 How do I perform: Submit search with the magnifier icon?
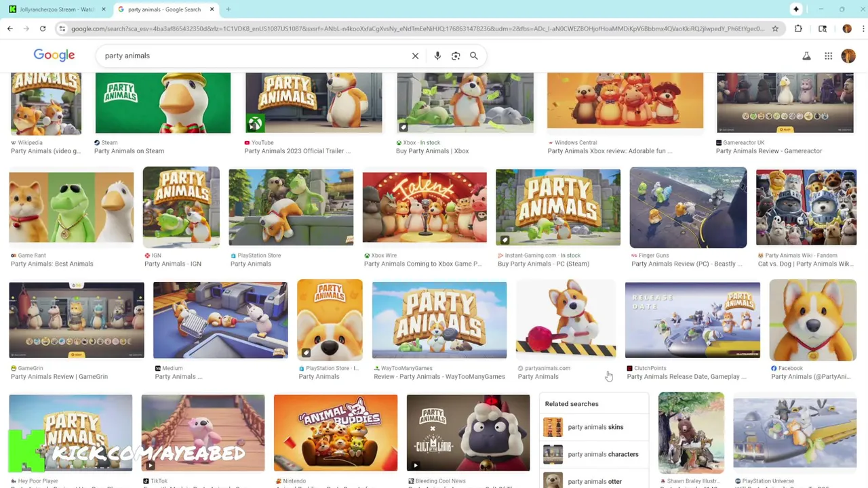pyautogui.click(x=474, y=56)
